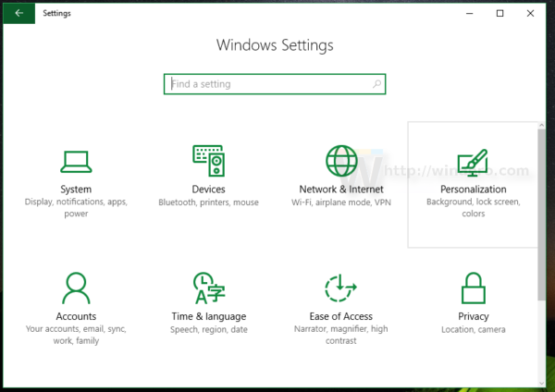Click the Personalization label

474,190
